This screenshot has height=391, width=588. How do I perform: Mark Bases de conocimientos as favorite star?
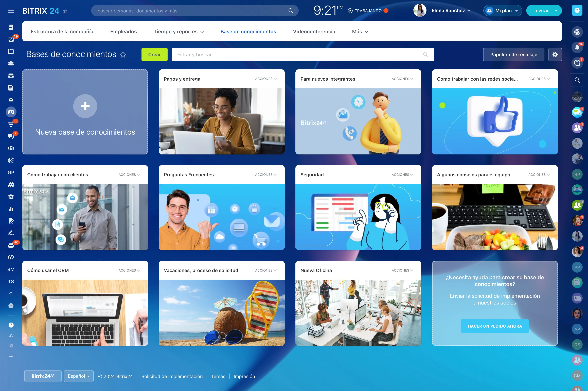(x=123, y=55)
